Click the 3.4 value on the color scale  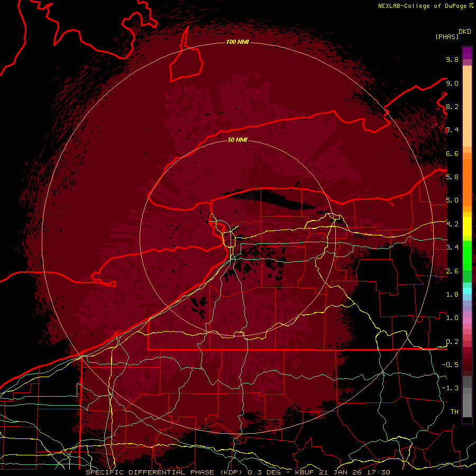(452, 248)
